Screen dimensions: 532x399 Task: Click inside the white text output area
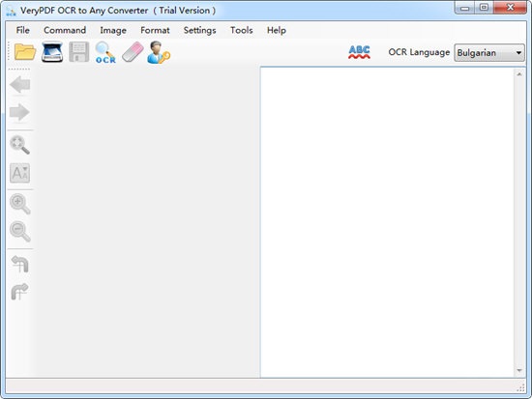387,222
